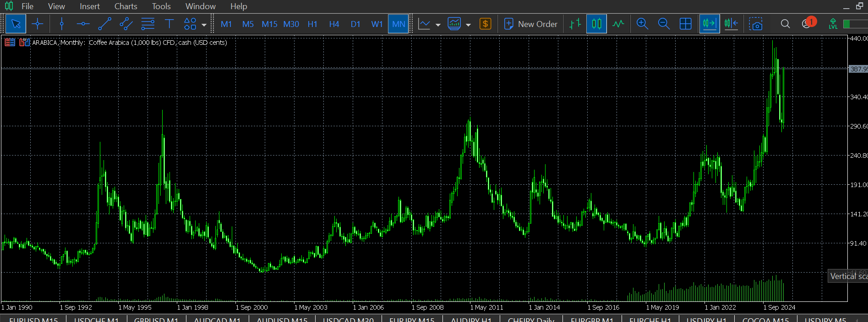
Task: Zoom in on the chart
Action: pyautogui.click(x=642, y=24)
